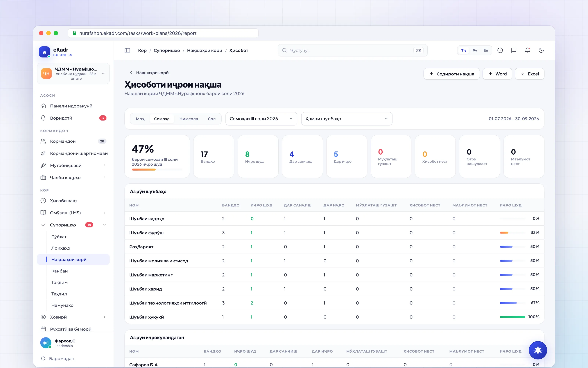Select the Моҳ period option
This screenshot has width=588, height=368.
point(140,119)
